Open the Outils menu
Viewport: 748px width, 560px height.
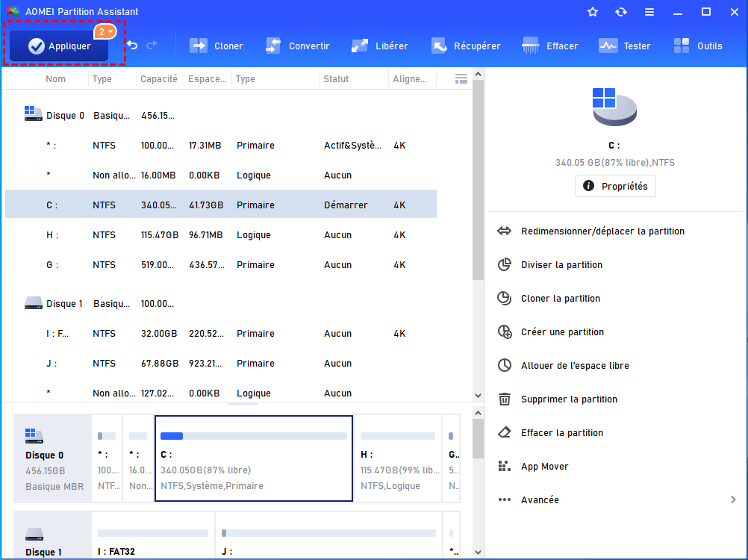698,46
